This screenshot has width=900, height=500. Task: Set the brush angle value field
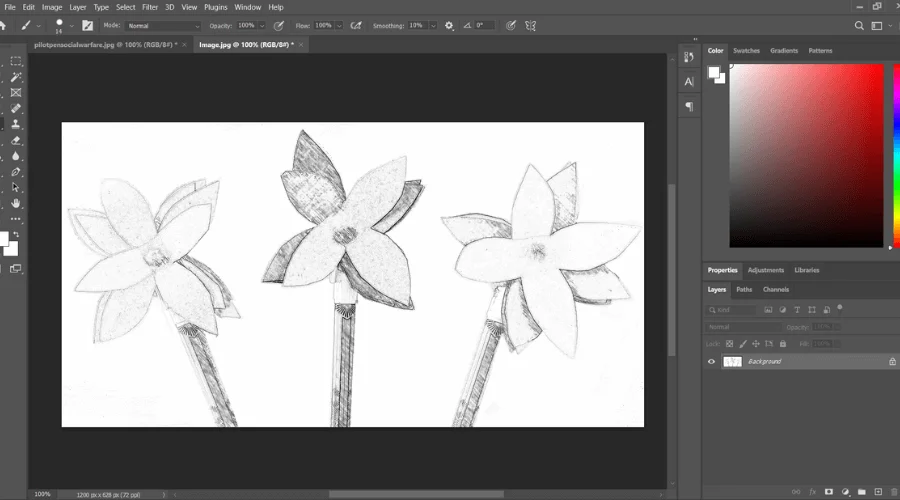click(483, 26)
